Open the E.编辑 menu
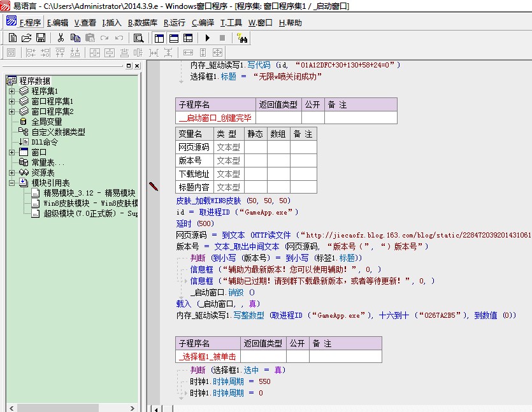 (57, 23)
